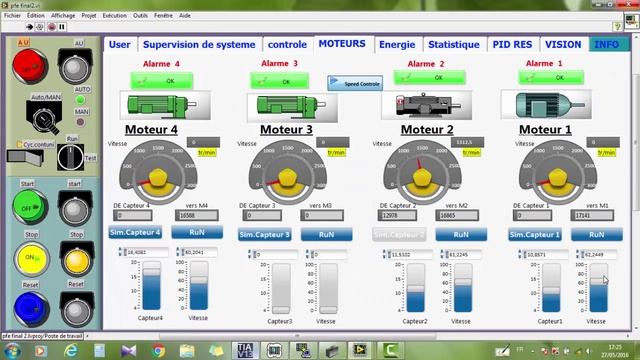
Task: Turn the Auto/MAN selector knob
Action: (x=44, y=118)
